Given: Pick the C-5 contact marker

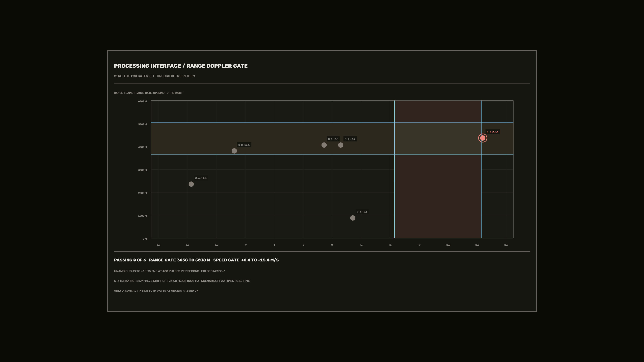Looking at the screenshot, I should click(324, 145).
